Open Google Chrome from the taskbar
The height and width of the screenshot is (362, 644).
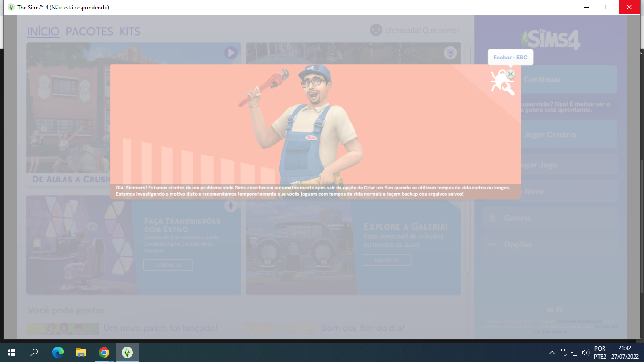pos(104,353)
